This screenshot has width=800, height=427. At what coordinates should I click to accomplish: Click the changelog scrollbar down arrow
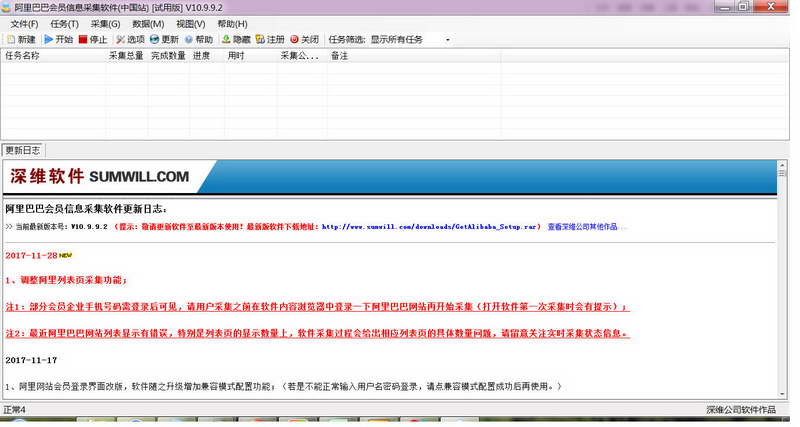[x=782, y=394]
